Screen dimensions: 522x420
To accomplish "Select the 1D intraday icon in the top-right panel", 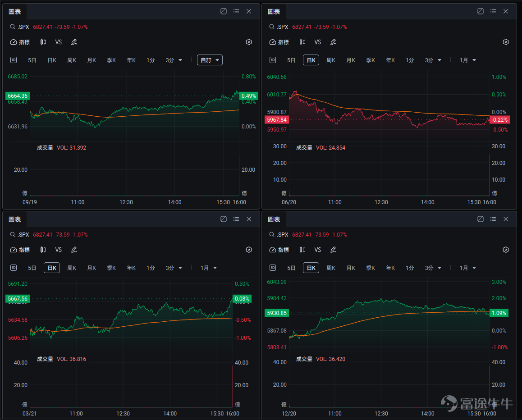I will click(273, 60).
